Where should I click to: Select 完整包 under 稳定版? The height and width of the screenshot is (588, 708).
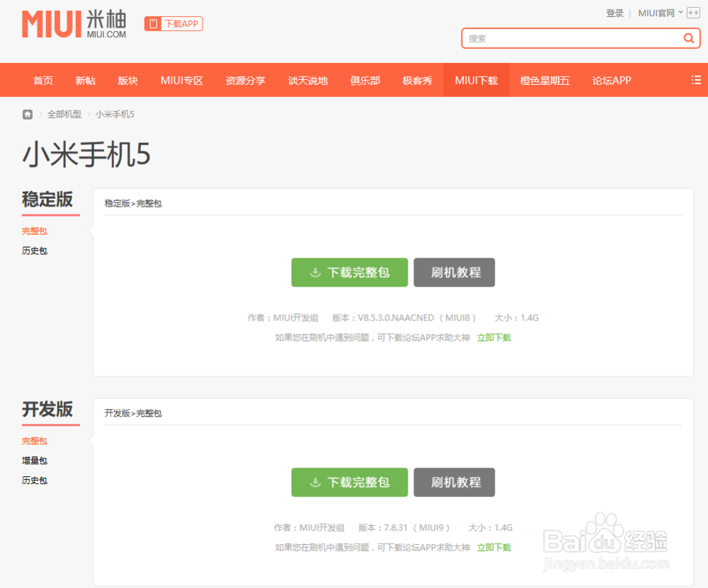pyautogui.click(x=34, y=231)
